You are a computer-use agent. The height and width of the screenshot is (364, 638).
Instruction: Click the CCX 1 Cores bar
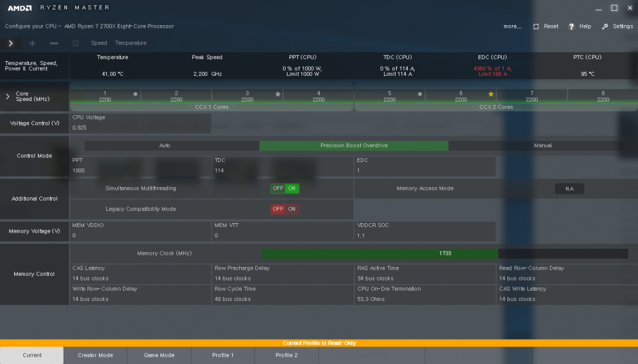(x=212, y=107)
